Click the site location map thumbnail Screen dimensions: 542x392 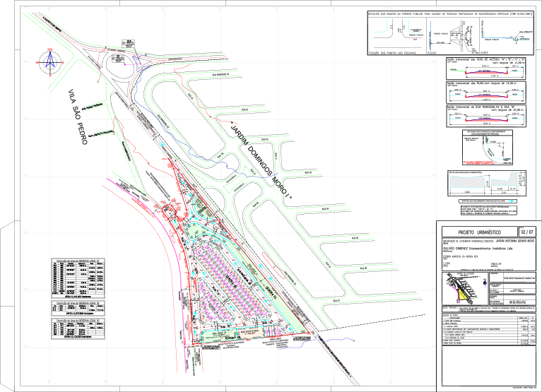pos(465,288)
